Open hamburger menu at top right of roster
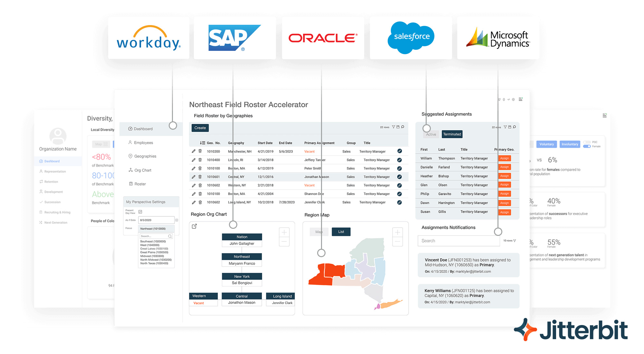 point(520,99)
